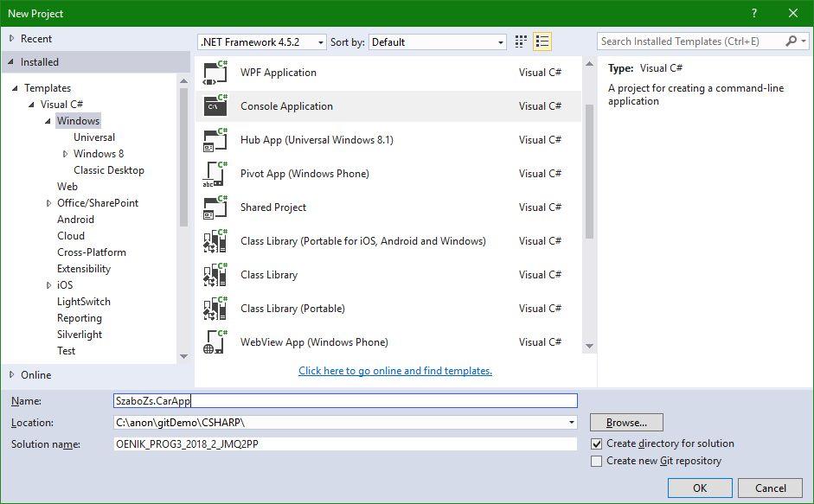Select Pivot App (Windows Phone) text
This screenshot has height=504, width=814.
pyautogui.click(x=304, y=174)
